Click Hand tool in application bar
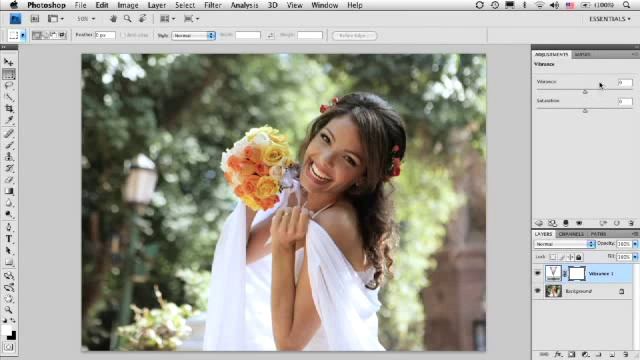640x360 pixels. pos(113,19)
